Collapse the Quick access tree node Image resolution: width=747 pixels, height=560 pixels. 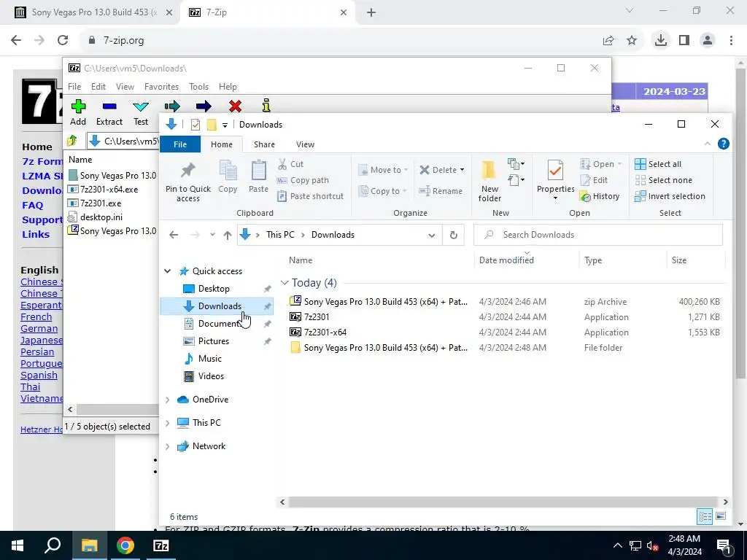[168, 271]
